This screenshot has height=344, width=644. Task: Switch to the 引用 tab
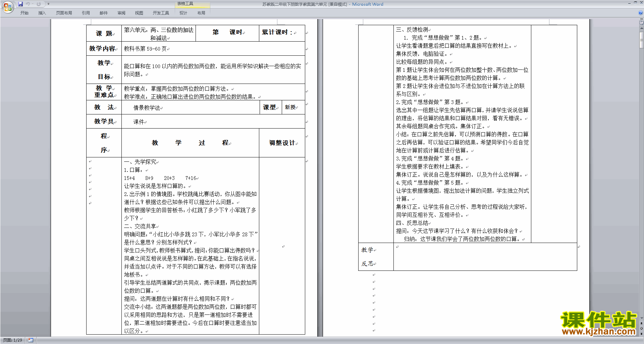coord(86,13)
